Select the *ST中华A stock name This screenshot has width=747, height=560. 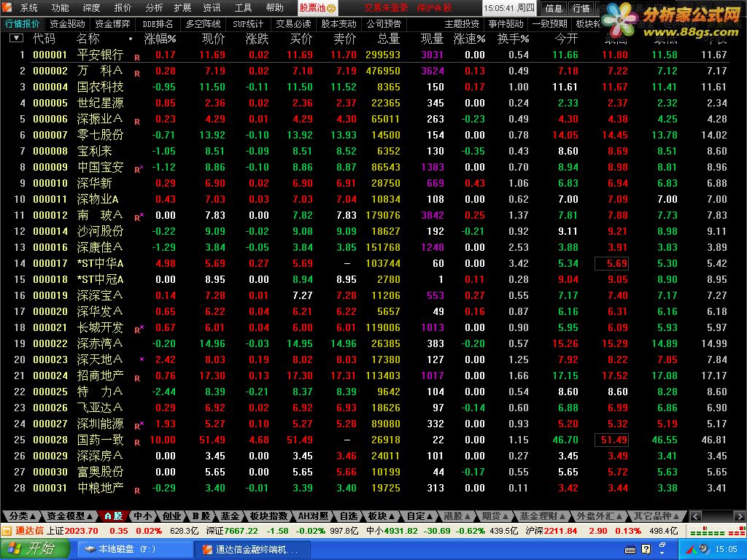pos(100,263)
